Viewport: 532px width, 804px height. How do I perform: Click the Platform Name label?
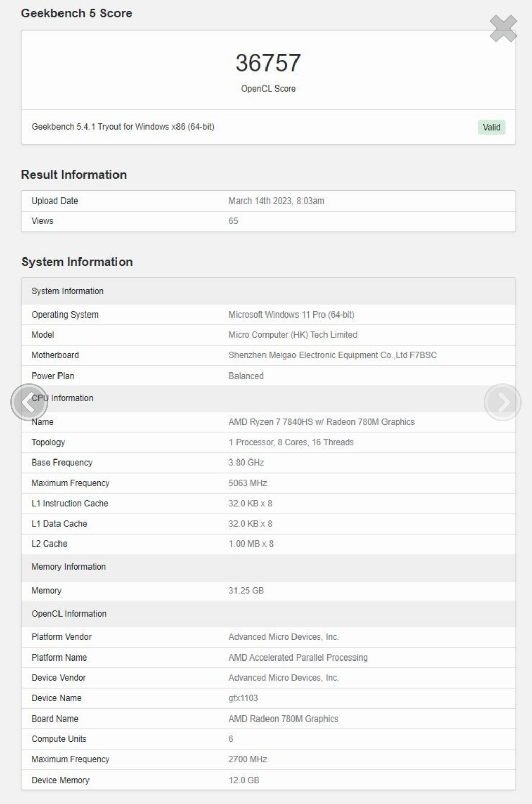click(59, 658)
